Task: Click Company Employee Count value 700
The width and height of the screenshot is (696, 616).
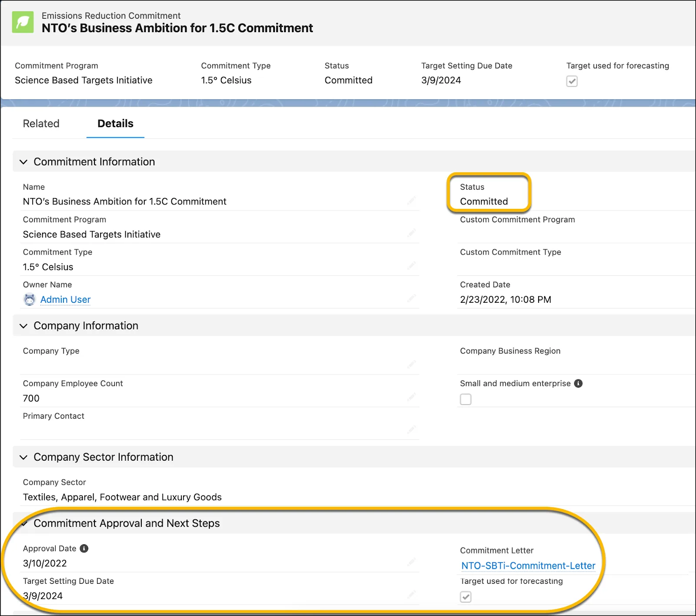Action: (x=31, y=398)
